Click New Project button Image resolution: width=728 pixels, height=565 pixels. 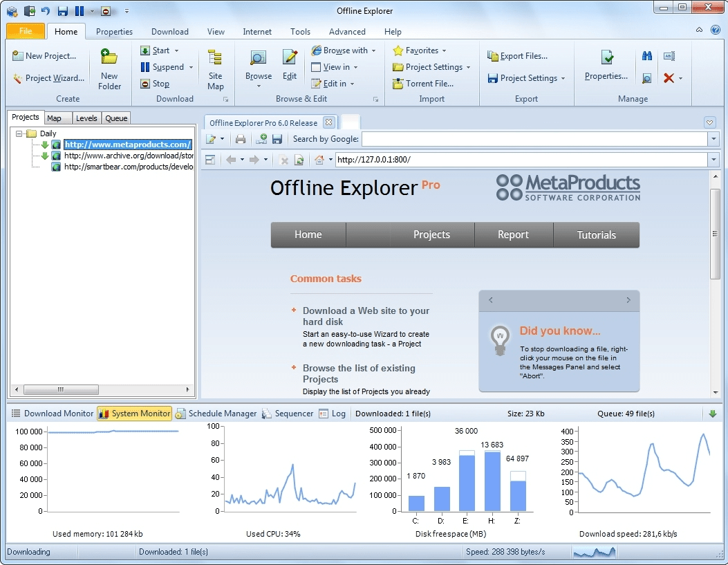point(44,56)
